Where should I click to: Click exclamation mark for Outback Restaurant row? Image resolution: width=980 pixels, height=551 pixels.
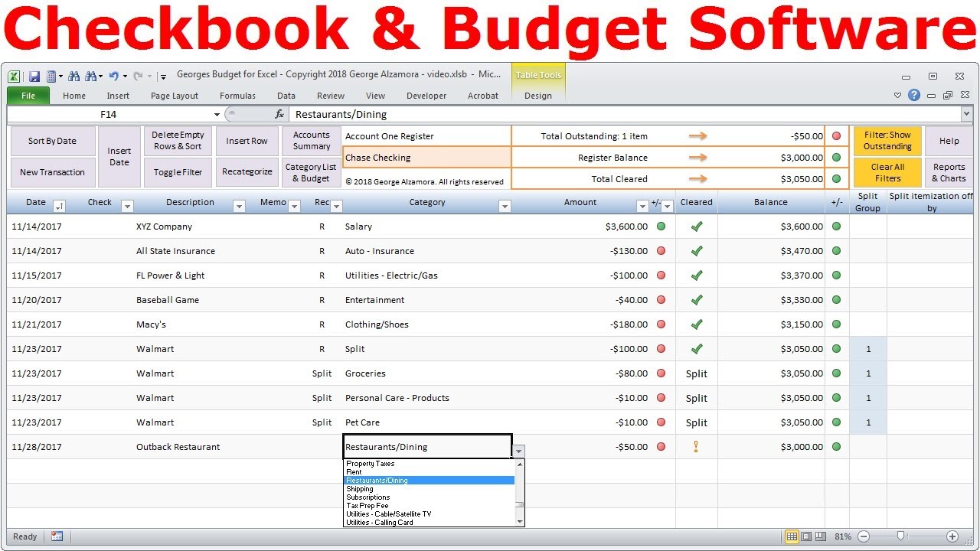(x=696, y=447)
